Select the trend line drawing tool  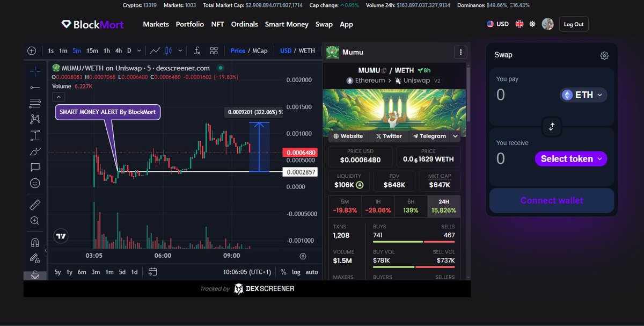[x=35, y=87]
